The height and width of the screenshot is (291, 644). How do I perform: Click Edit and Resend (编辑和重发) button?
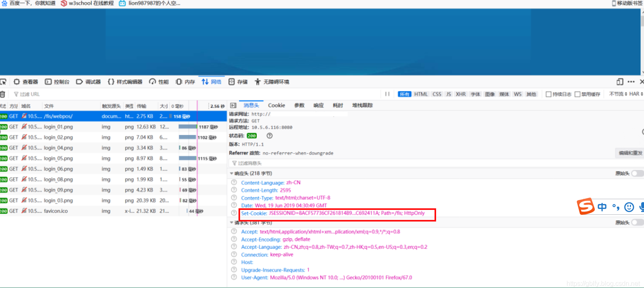pos(630,153)
